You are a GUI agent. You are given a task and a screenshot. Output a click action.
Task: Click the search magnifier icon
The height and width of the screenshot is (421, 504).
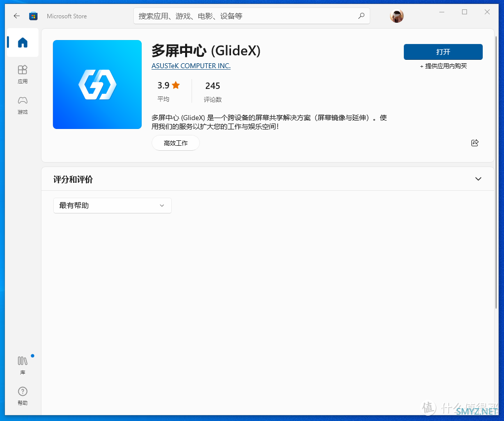pyautogui.click(x=361, y=16)
